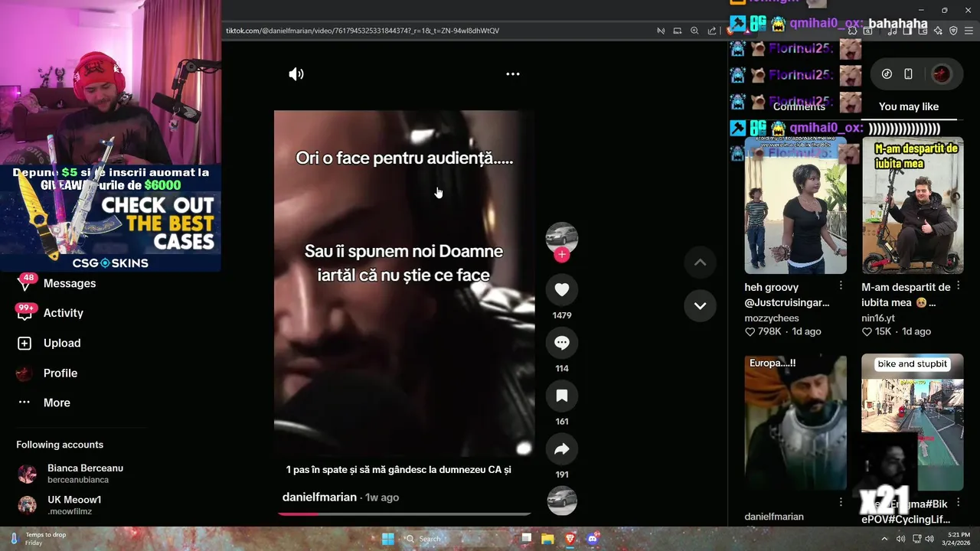
Task: Open Profile in the sidebar
Action: tap(60, 373)
